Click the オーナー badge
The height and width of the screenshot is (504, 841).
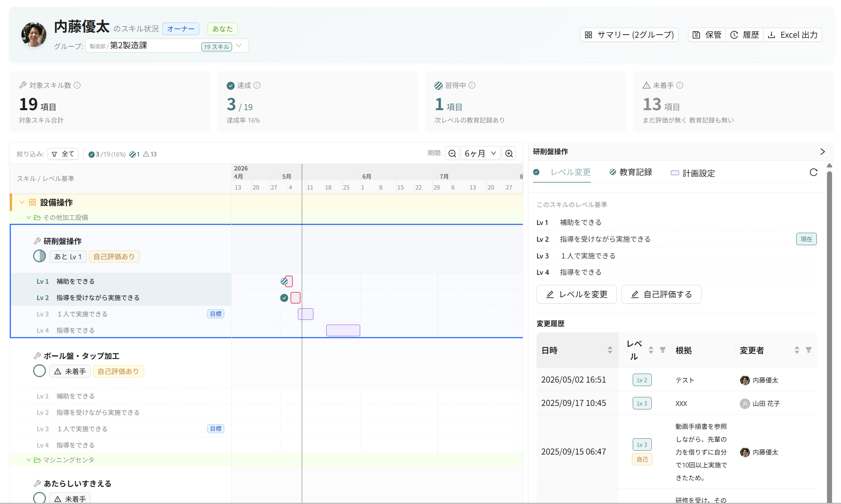181,29
